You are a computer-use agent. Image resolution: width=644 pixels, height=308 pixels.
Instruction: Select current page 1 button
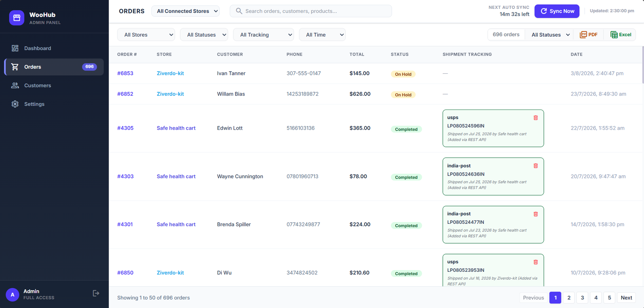click(555, 298)
